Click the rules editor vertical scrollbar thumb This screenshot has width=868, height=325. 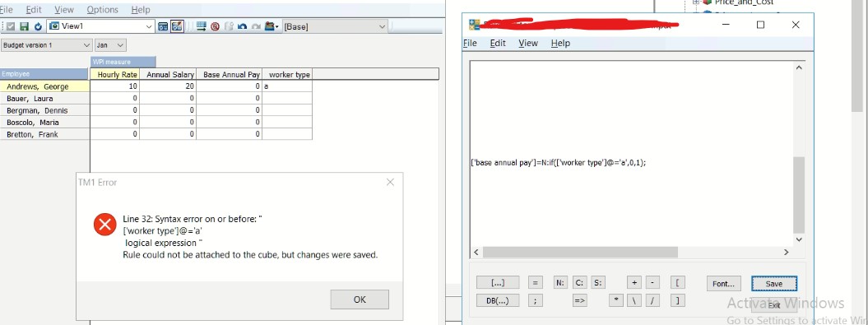tap(798, 194)
